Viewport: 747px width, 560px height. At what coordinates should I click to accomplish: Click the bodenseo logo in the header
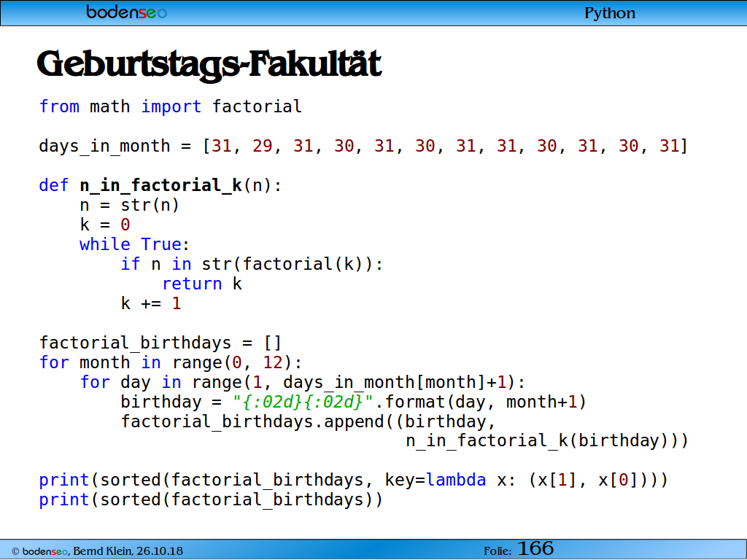click(x=127, y=12)
